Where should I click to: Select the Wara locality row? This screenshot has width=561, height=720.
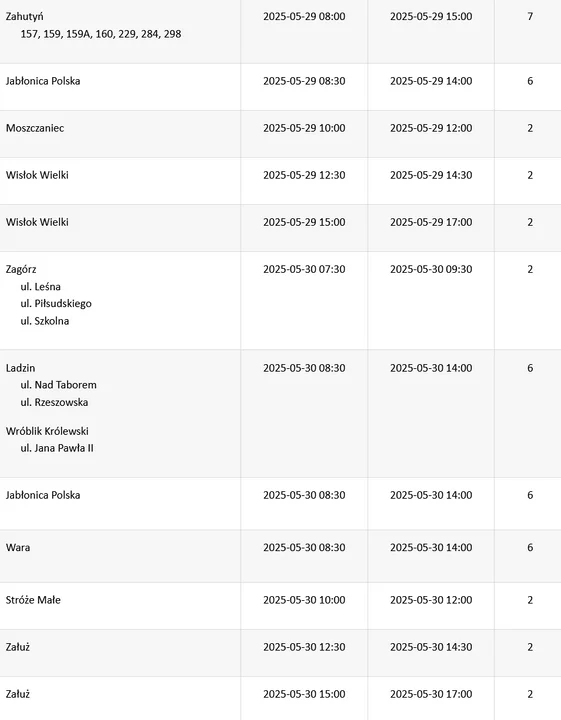(x=280, y=556)
